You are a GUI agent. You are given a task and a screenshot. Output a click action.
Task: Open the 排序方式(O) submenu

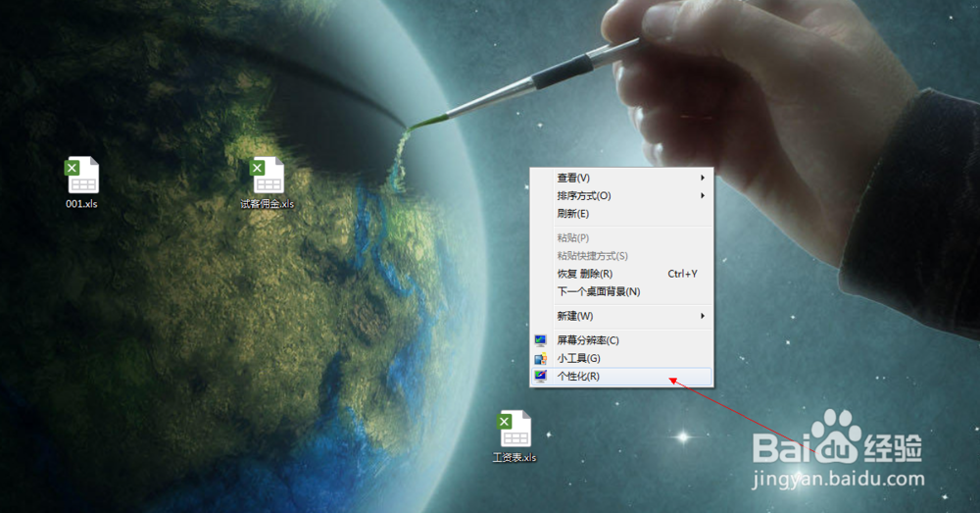coord(621,196)
